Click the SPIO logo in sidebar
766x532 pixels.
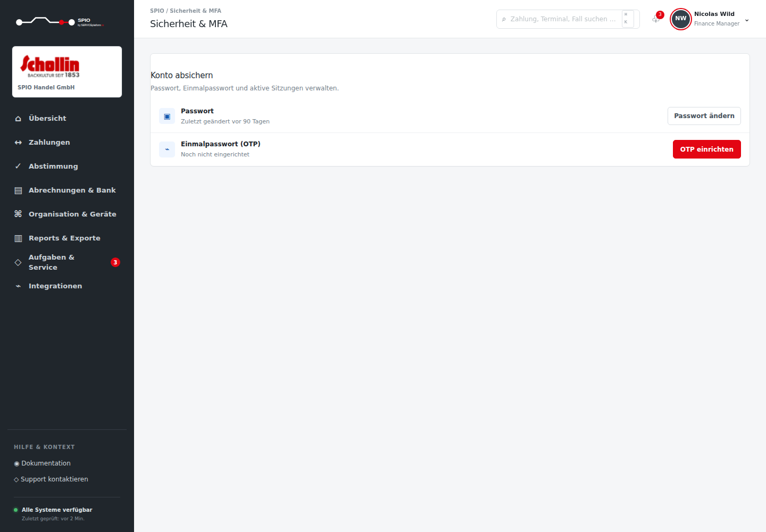[60, 22]
